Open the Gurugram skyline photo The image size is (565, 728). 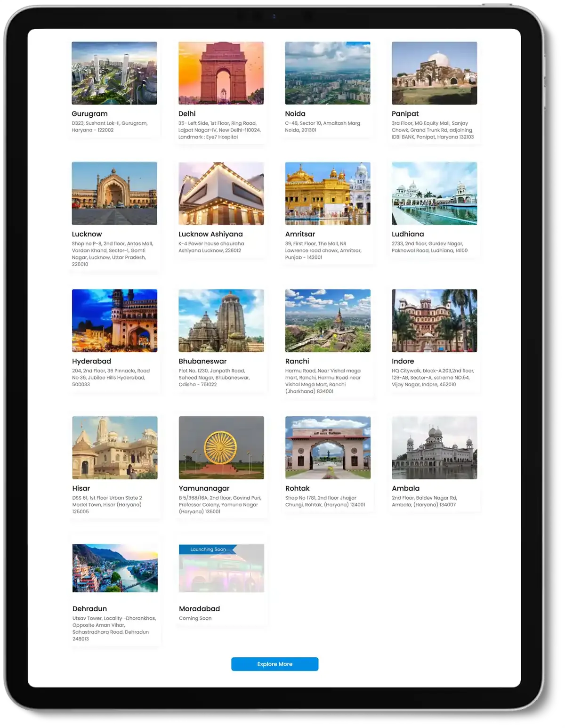coord(114,73)
